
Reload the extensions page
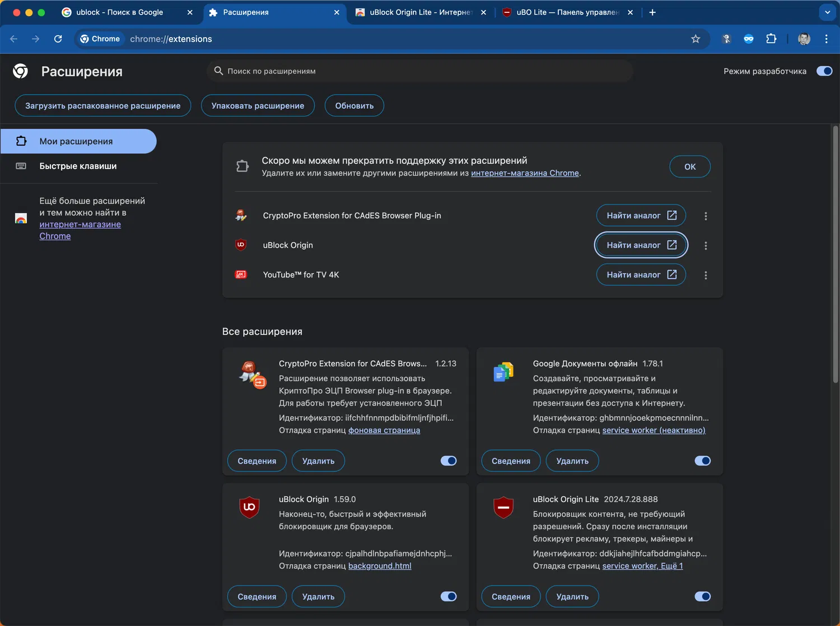58,39
